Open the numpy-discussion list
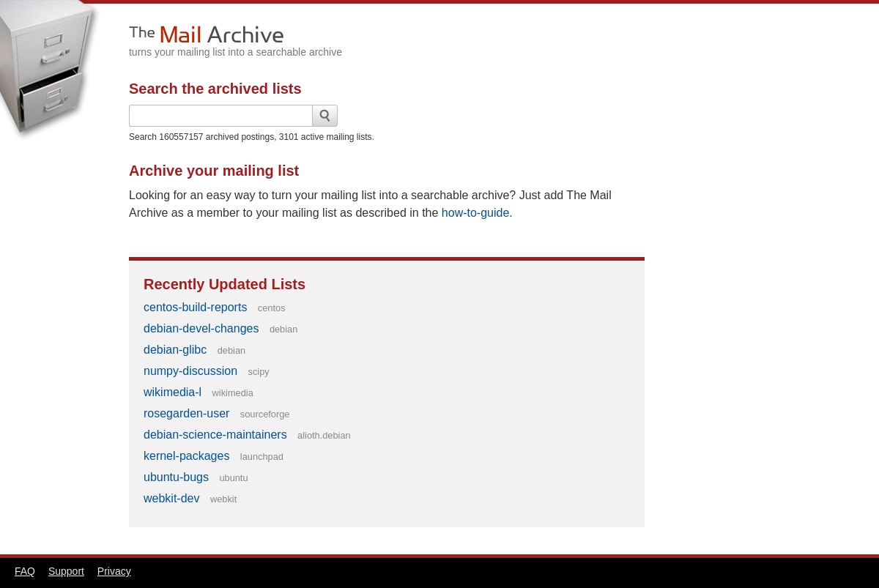The image size is (879, 588). [190, 371]
